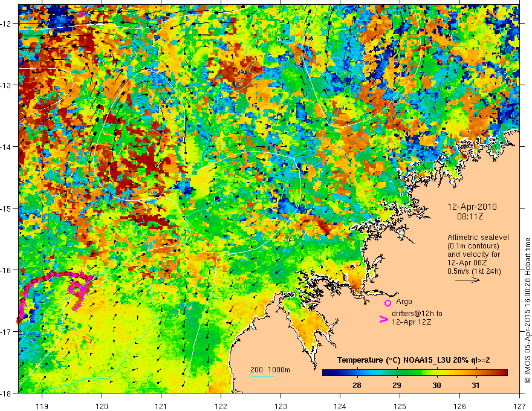Click the 'Altimetric sealevel' legend text

pyautogui.click(x=478, y=238)
